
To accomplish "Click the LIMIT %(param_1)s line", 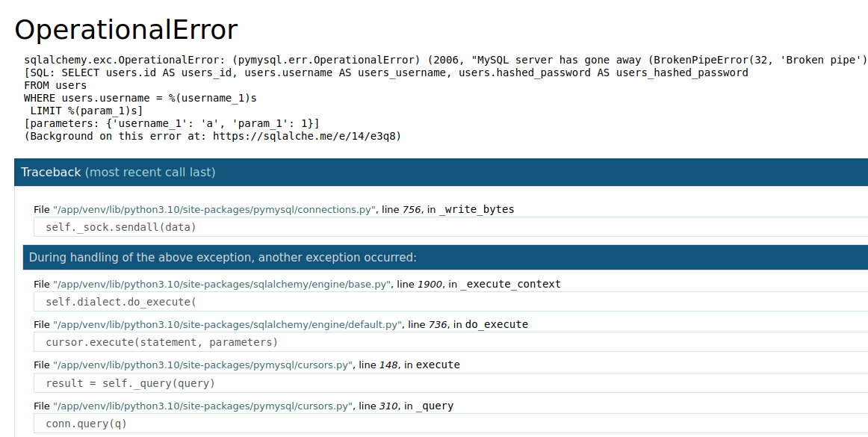I will click(x=87, y=111).
